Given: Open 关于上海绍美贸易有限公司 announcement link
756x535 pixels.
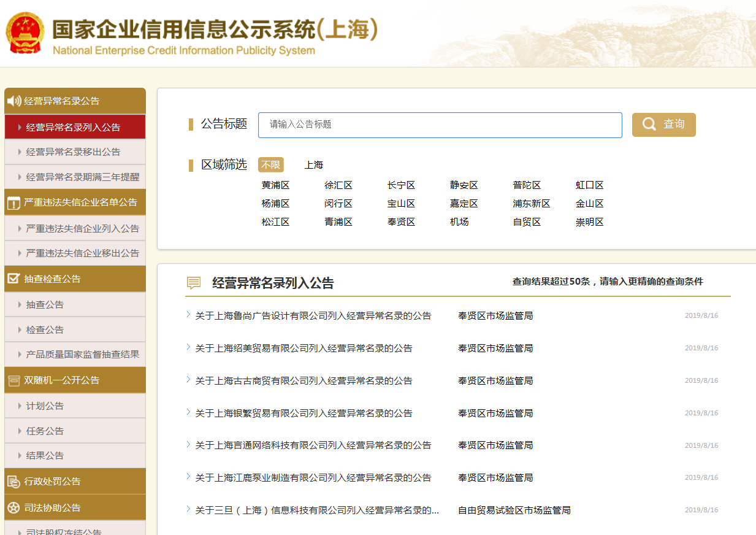Looking at the screenshot, I should [304, 348].
